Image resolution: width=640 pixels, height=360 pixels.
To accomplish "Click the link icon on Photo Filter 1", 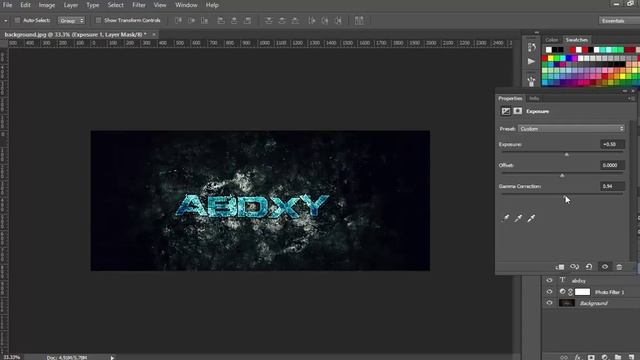I will click(571, 292).
